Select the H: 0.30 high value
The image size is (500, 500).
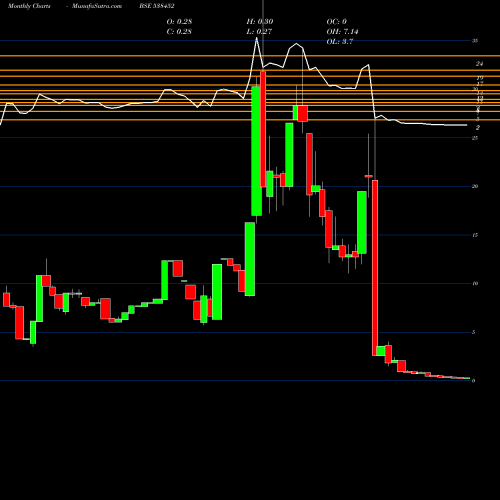[260, 21]
